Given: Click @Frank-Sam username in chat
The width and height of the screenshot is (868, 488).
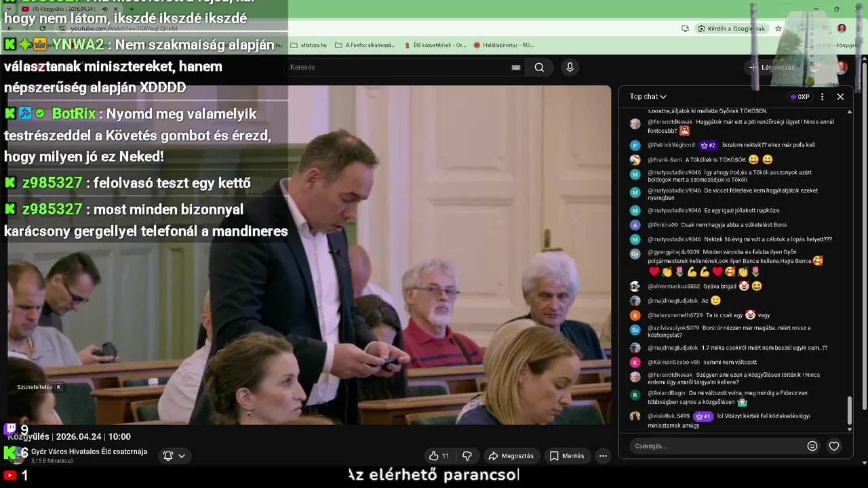Looking at the screenshot, I should click(x=665, y=160).
